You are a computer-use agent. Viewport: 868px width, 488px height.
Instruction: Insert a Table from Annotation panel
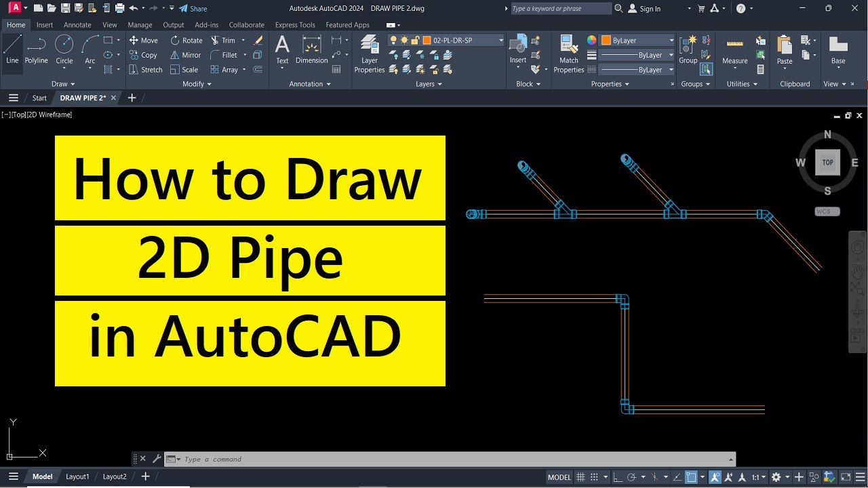pyautogui.click(x=336, y=70)
